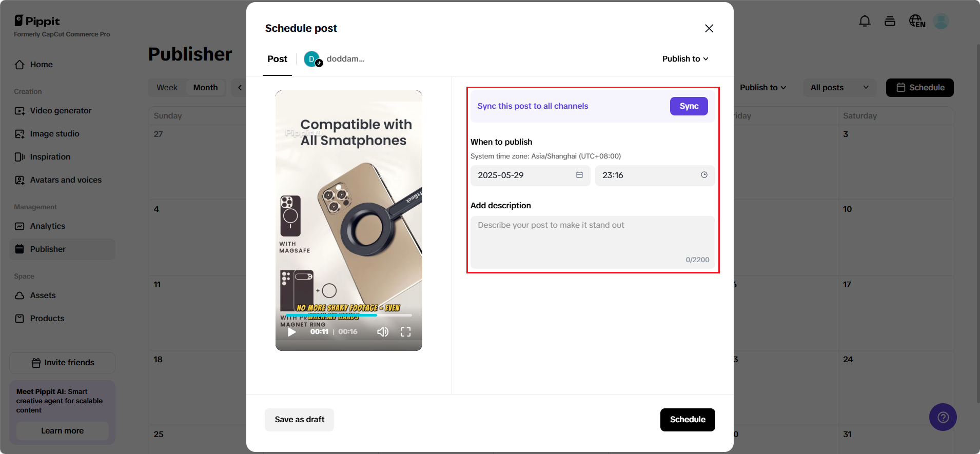Open the calendar date picker icon
Viewport: 980px width, 454px height.
(580, 175)
